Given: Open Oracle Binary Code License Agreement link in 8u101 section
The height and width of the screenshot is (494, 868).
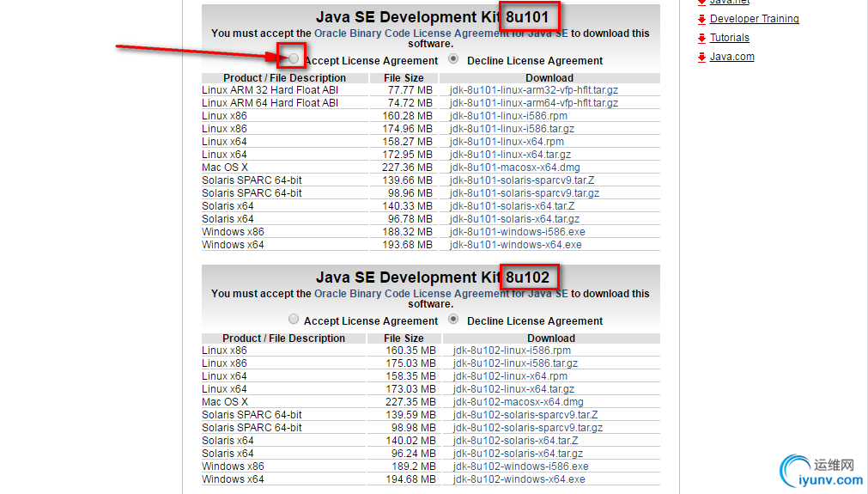Looking at the screenshot, I should coord(440,34).
